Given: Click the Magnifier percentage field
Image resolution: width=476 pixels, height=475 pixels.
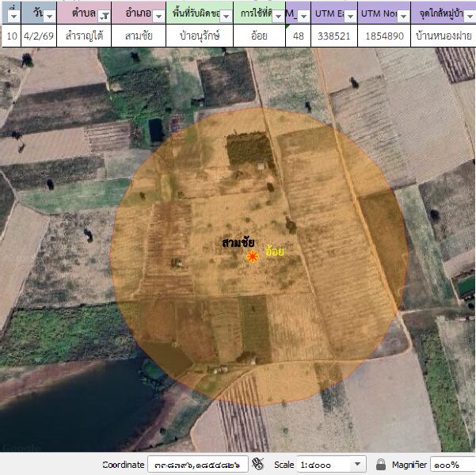Looking at the screenshot, I should [x=452, y=465].
